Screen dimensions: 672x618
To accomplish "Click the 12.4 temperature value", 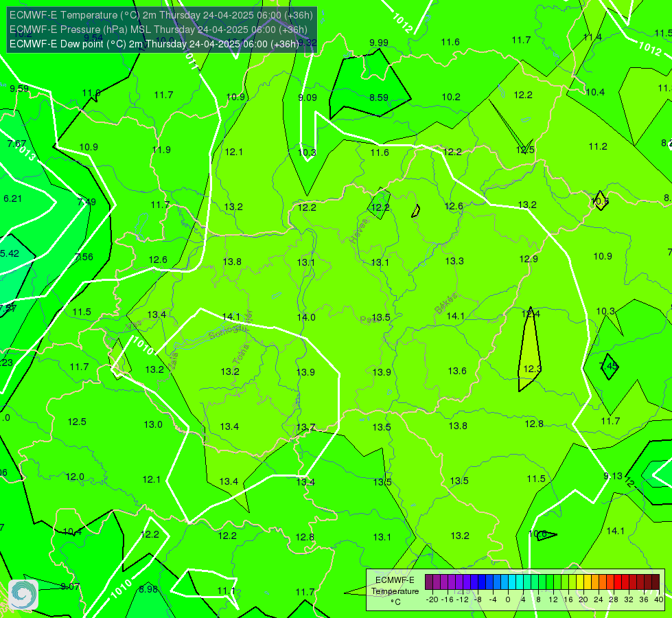I will tap(531, 314).
